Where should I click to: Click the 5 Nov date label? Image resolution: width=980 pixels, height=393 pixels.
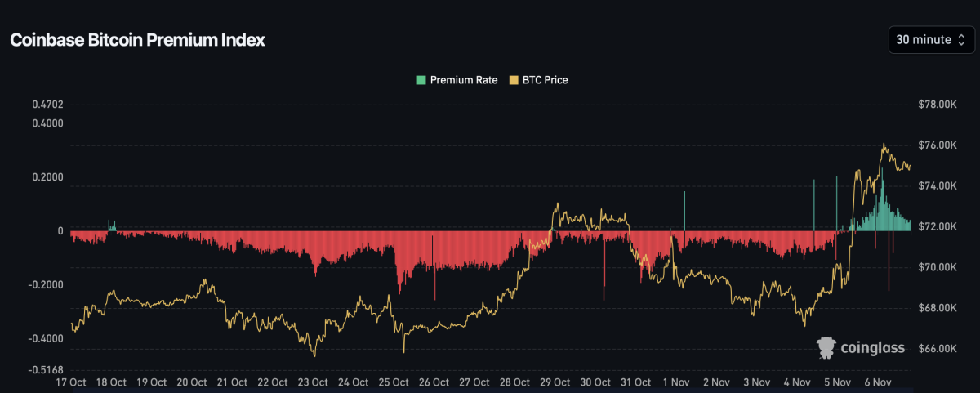pyautogui.click(x=837, y=382)
